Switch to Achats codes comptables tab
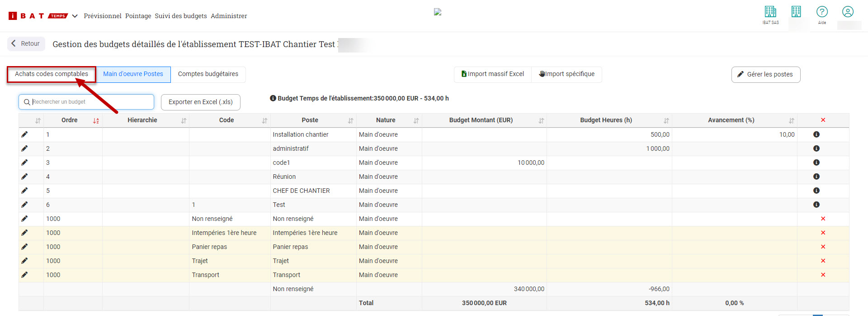The width and height of the screenshot is (868, 316). click(52, 74)
